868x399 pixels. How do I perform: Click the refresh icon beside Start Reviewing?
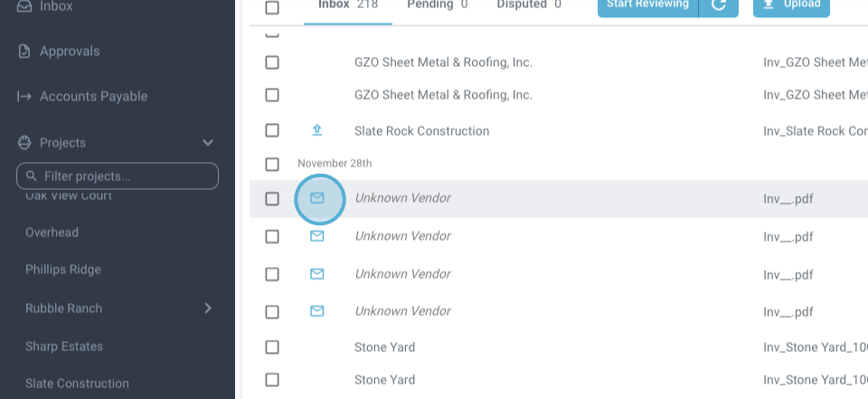720,5
